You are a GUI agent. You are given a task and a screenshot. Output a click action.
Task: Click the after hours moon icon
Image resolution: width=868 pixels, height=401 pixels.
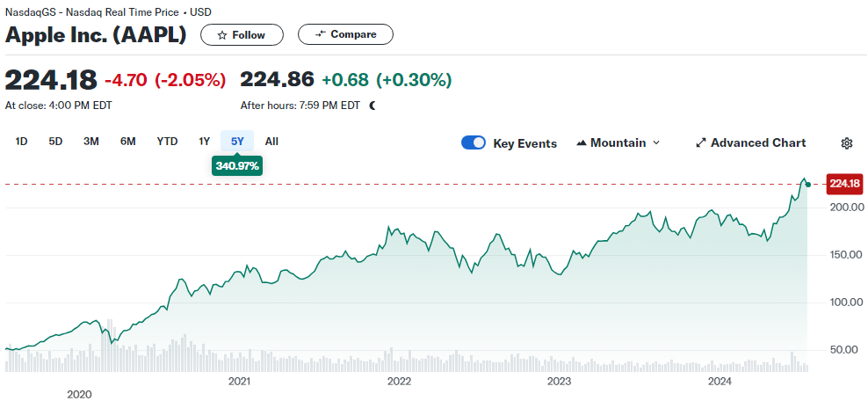(373, 106)
